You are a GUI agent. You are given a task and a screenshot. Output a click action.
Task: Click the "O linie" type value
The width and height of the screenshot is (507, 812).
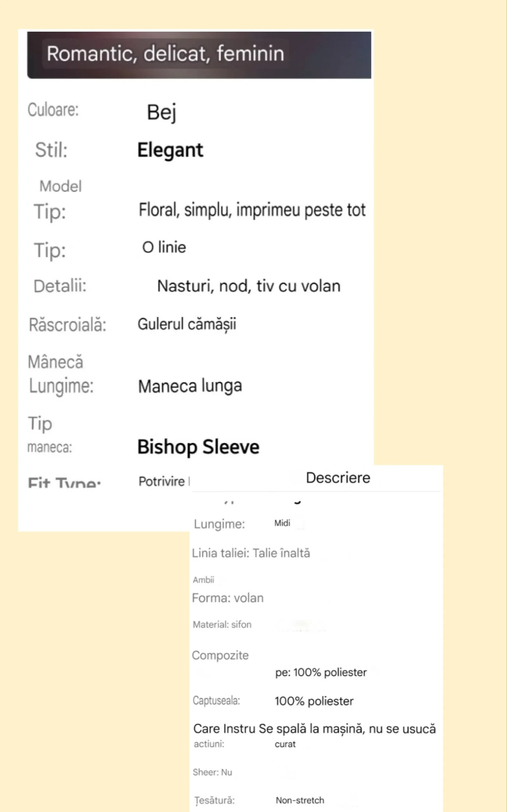164,247
